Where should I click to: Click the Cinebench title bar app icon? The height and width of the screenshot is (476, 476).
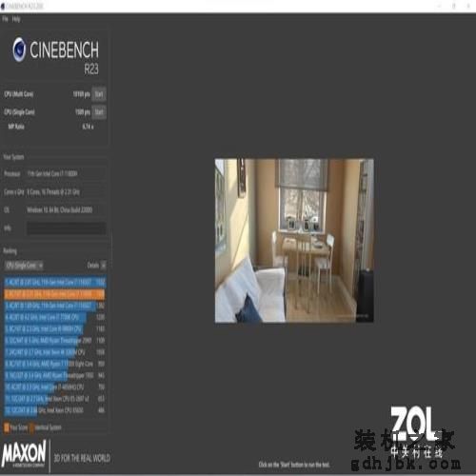3,6
